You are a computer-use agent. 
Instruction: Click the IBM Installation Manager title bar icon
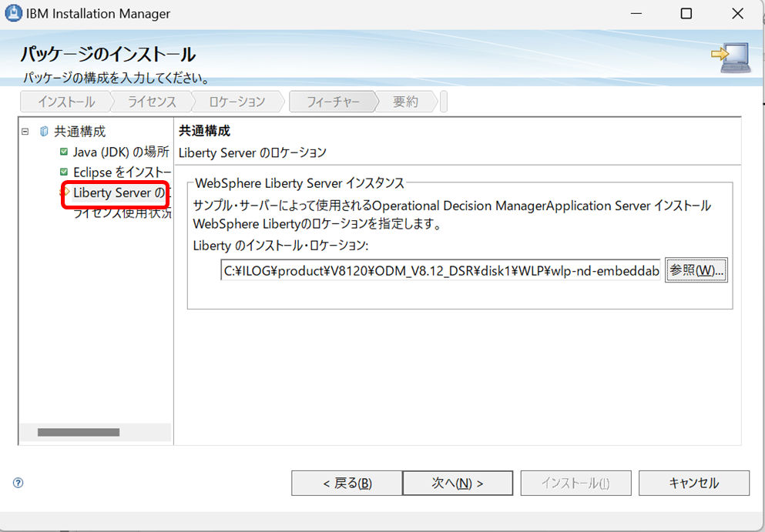tap(13, 13)
